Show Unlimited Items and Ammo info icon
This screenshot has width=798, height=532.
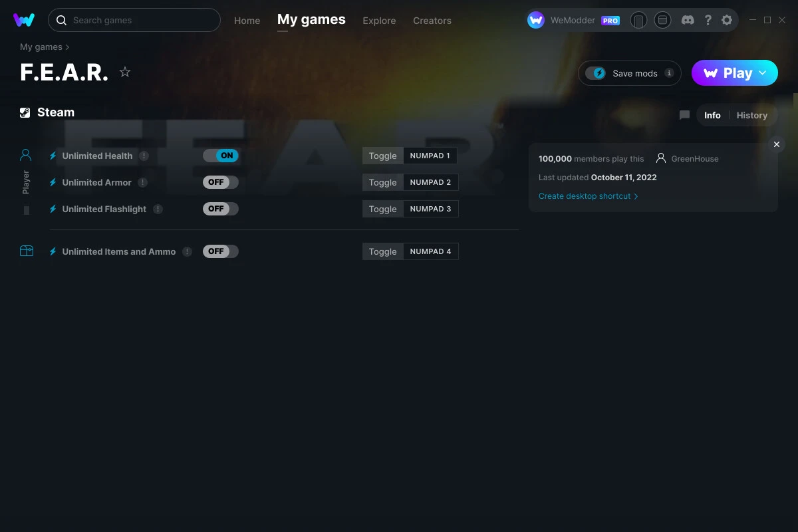click(x=188, y=251)
